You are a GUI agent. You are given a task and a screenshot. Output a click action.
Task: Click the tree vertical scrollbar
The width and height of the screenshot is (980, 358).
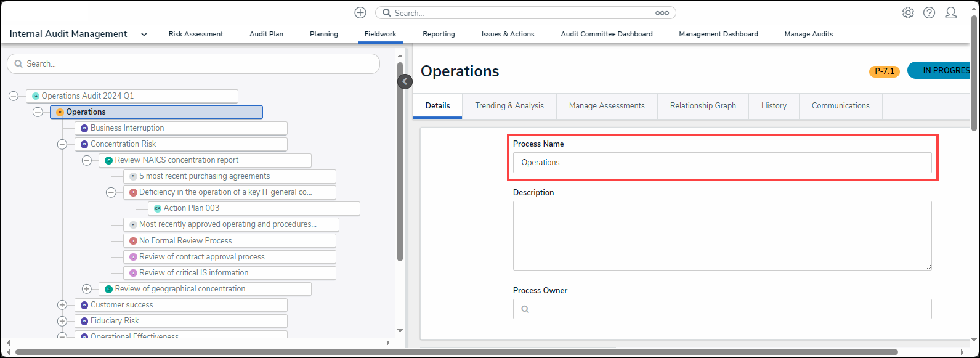[400, 161]
